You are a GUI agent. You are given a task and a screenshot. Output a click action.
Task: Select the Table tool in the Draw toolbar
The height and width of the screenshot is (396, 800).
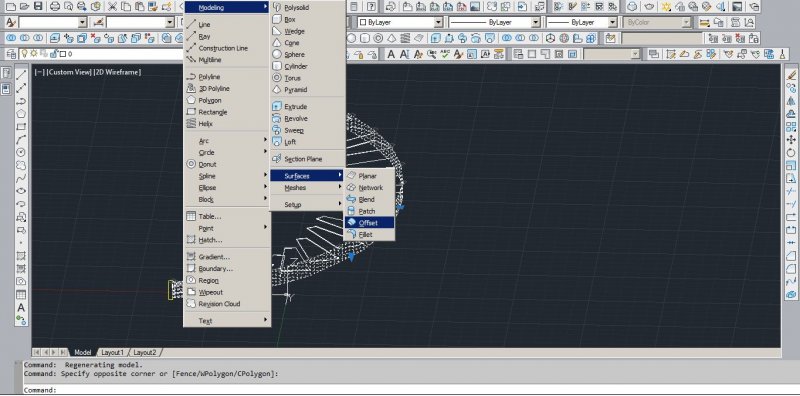pyautogui.click(x=21, y=294)
